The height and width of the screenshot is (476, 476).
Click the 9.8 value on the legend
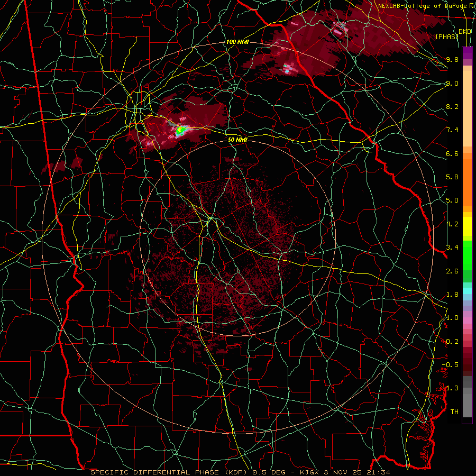(452, 59)
